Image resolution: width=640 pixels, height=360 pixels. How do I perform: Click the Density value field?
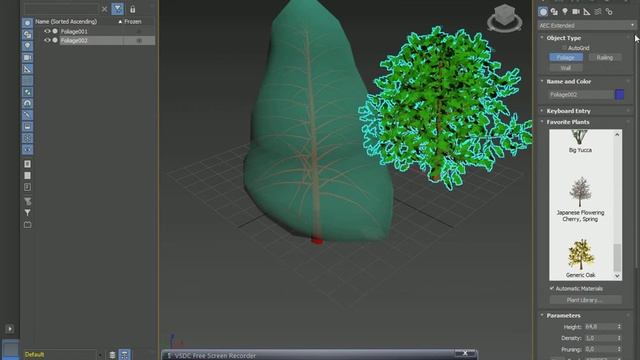600,338
